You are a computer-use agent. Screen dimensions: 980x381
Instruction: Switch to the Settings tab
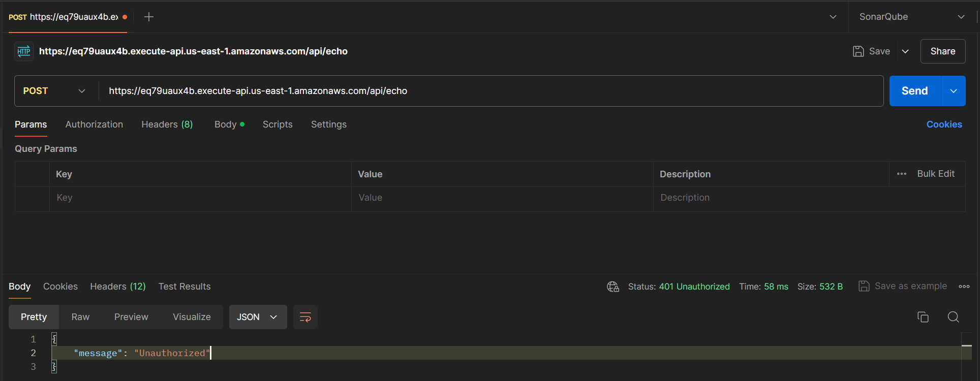[x=329, y=124]
